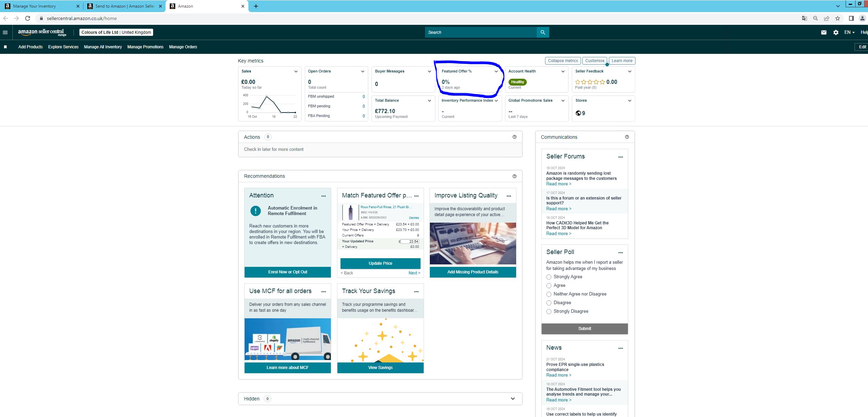This screenshot has width=868, height=417.
Task: Click the browser share page icon
Action: [x=827, y=18]
